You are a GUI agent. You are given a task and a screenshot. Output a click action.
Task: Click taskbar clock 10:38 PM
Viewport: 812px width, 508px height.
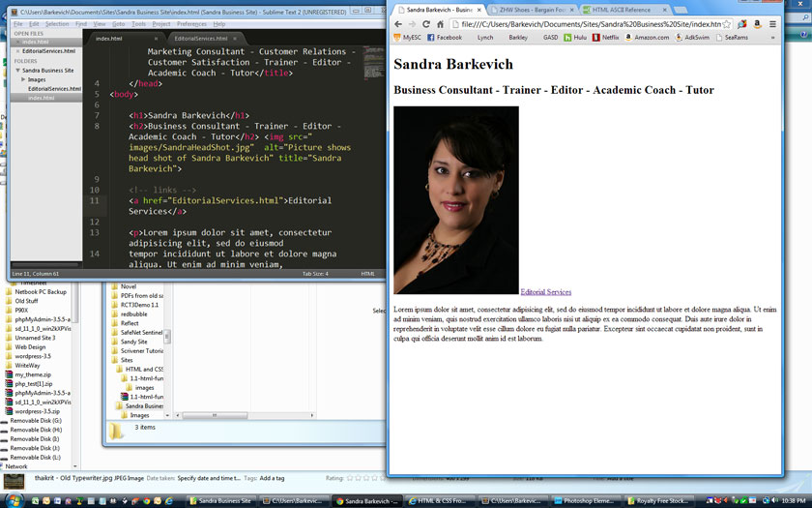pos(793,501)
